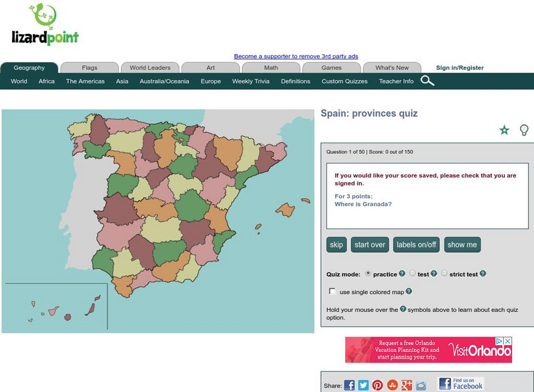
Task: Select the strict test radio button
Action: coord(444,273)
